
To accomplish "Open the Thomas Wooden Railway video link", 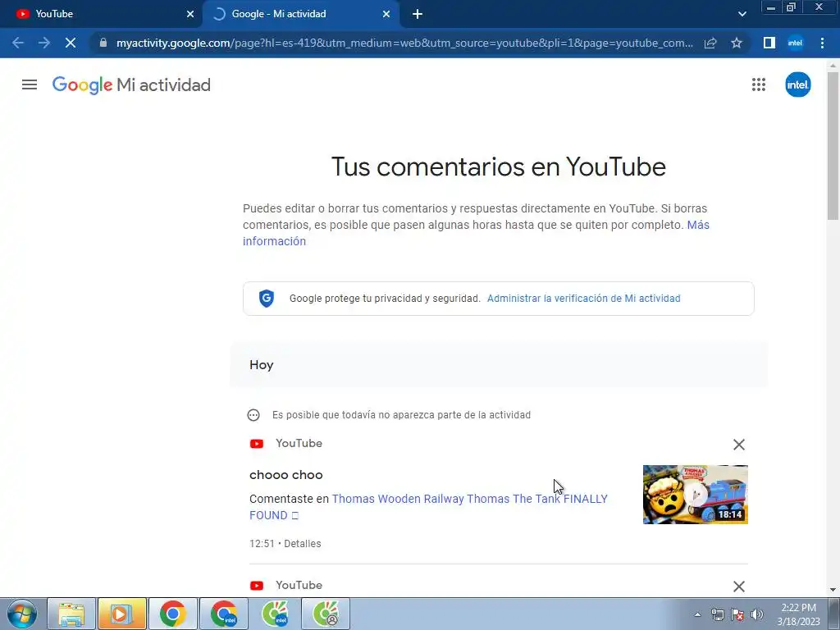I will [428, 507].
